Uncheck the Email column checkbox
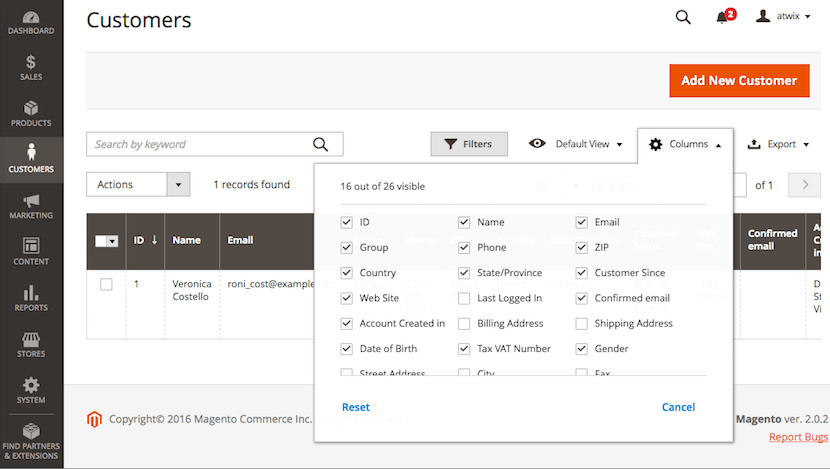 pos(582,222)
